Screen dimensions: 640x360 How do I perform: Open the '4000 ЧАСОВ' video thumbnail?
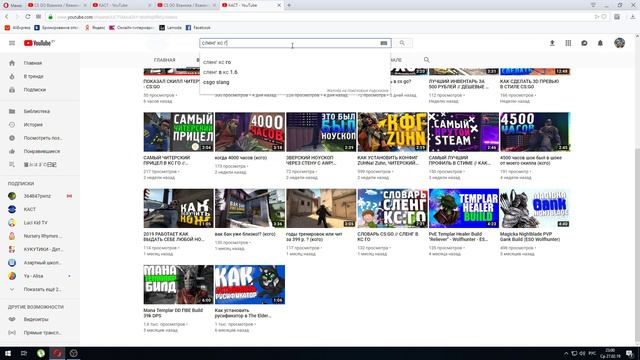tap(250, 132)
